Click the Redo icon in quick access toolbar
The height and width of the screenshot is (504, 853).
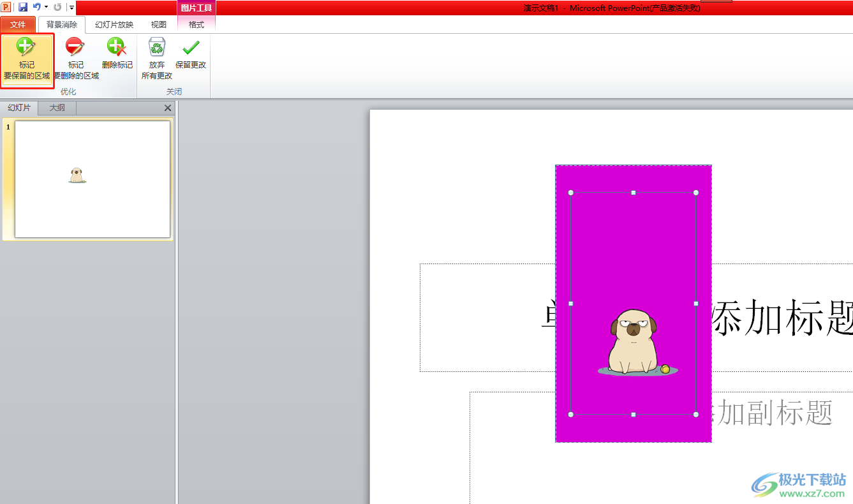click(57, 7)
